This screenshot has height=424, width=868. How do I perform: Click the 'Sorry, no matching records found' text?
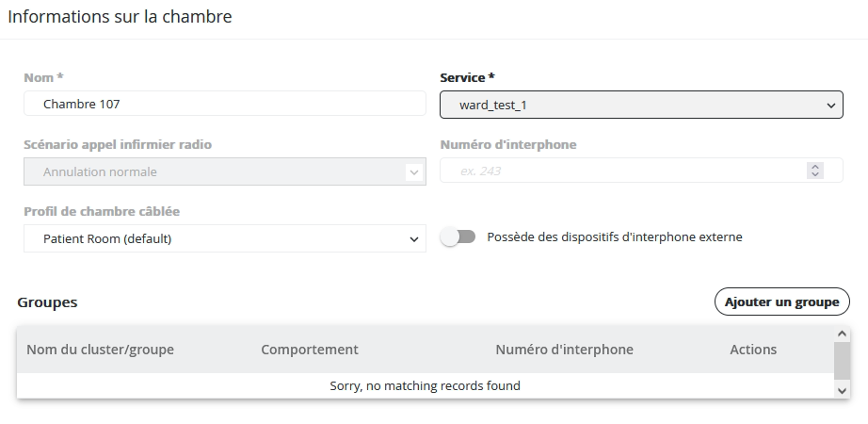pos(426,385)
